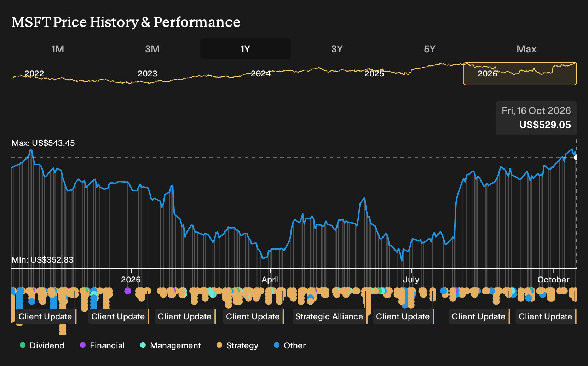The width and height of the screenshot is (588, 366).
Task: Click the 2024 year label on the overview chart
Action: tap(261, 74)
